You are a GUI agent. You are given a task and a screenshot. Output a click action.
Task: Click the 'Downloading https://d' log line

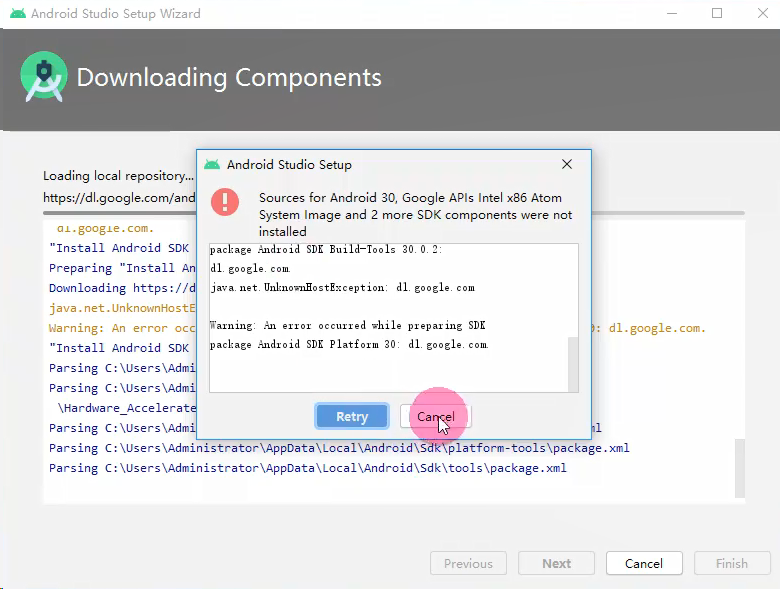coord(122,288)
